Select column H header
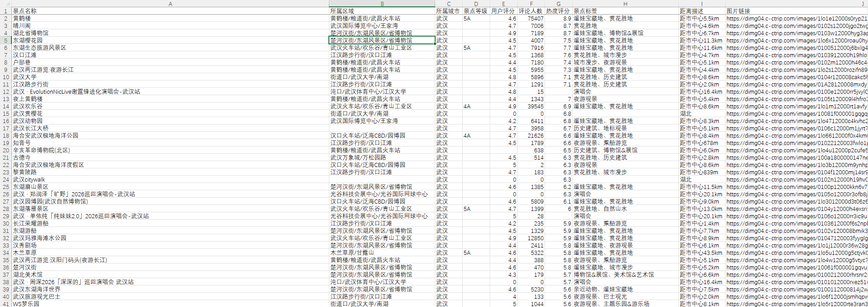This screenshot has width=868, height=307. coord(625,4)
